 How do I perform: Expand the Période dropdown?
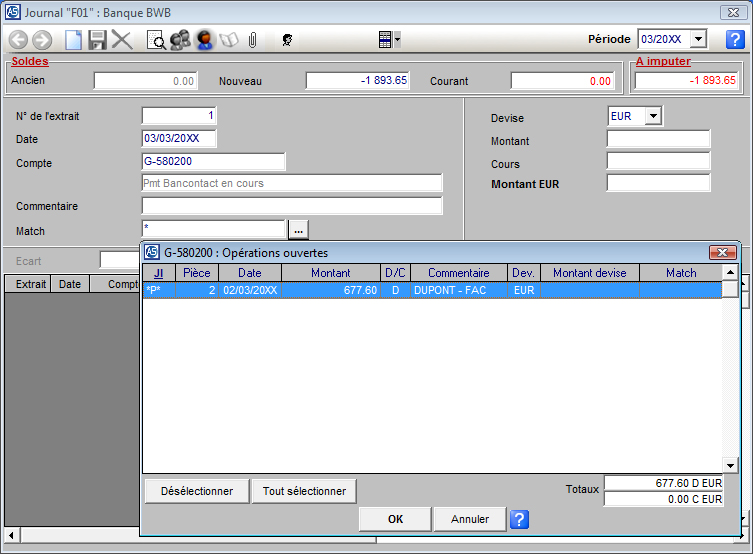point(698,39)
